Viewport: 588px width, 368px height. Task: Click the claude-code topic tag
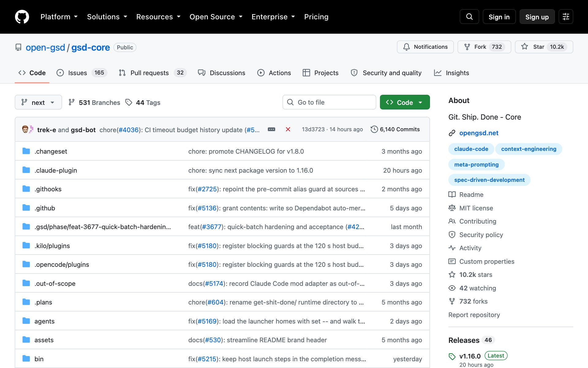click(471, 149)
